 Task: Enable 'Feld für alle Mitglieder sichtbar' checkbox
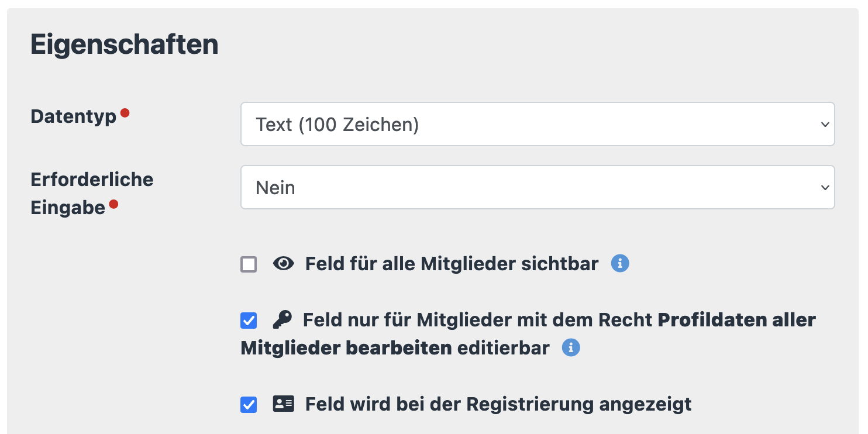pyautogui.click(x=249, y=265)
